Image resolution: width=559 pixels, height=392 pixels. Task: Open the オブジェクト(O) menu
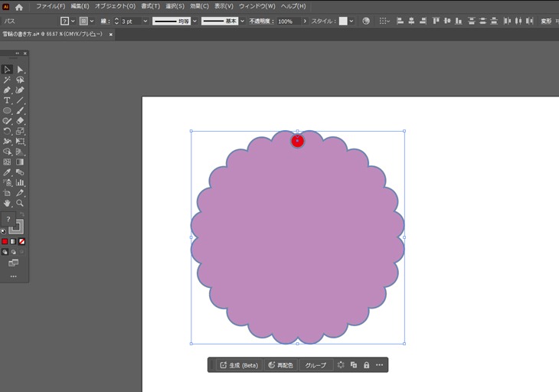tap(115, 6)
